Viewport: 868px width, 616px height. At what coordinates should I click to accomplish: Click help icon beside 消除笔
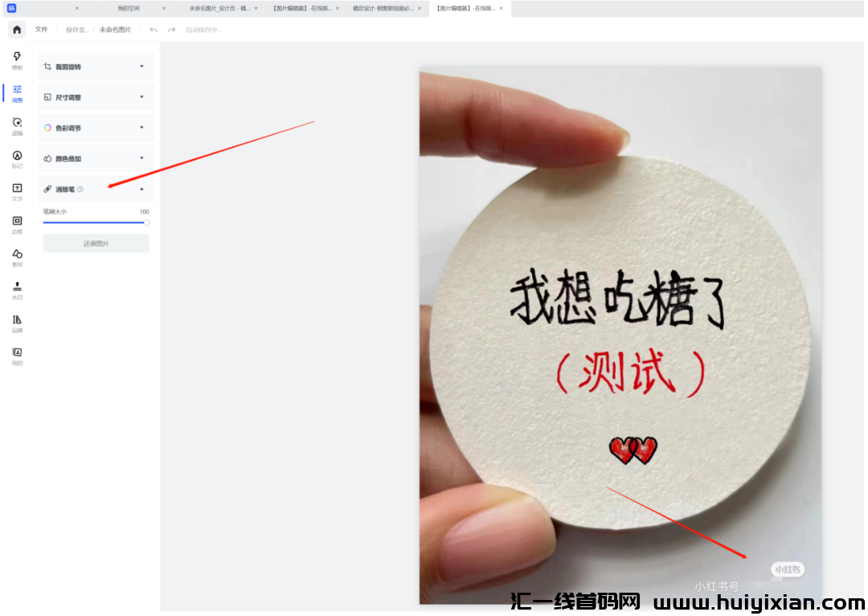[80, 189]
